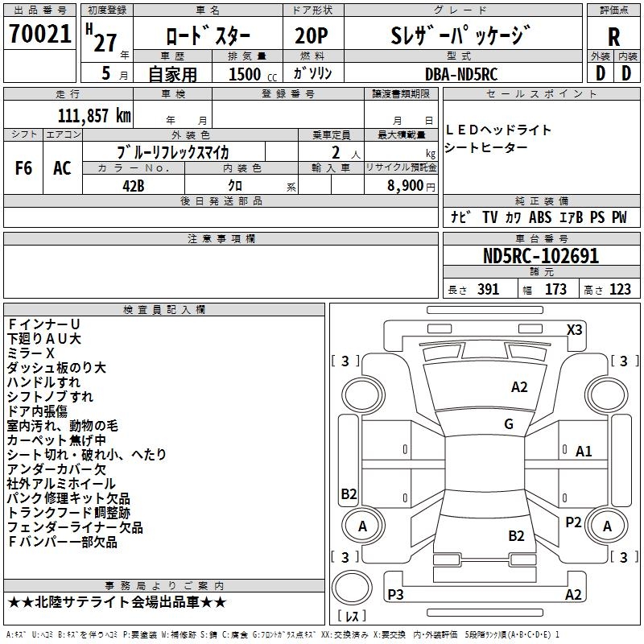Click note トランクフード調整跡
Viewport: 644px width, 644px height.
point(68,513)
